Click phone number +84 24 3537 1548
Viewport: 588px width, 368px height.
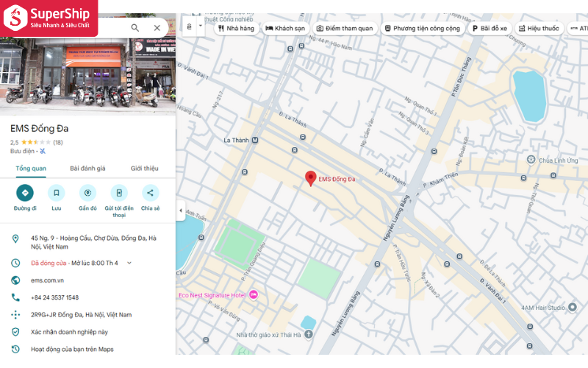click(54, 297)
